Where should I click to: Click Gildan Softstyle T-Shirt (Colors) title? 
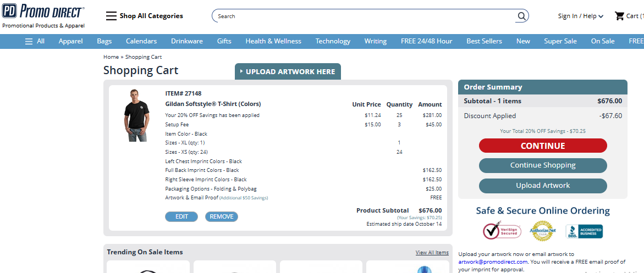point(213,104)
